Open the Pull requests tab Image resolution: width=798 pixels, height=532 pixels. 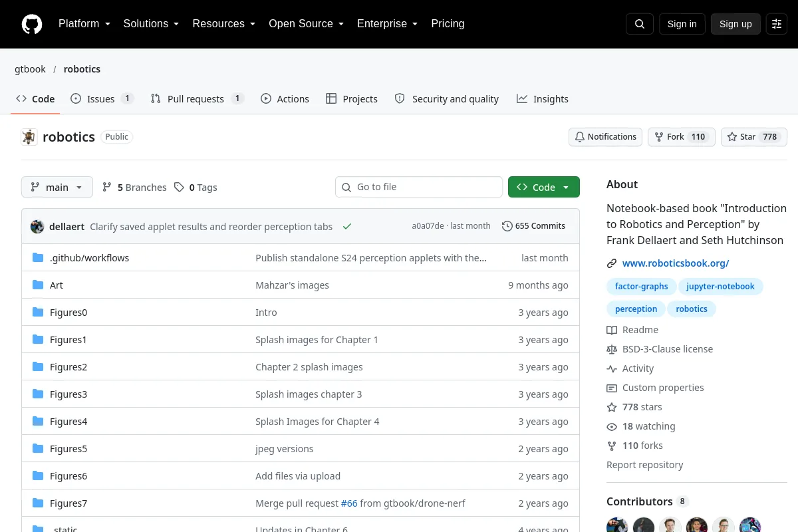pos(198,99)
